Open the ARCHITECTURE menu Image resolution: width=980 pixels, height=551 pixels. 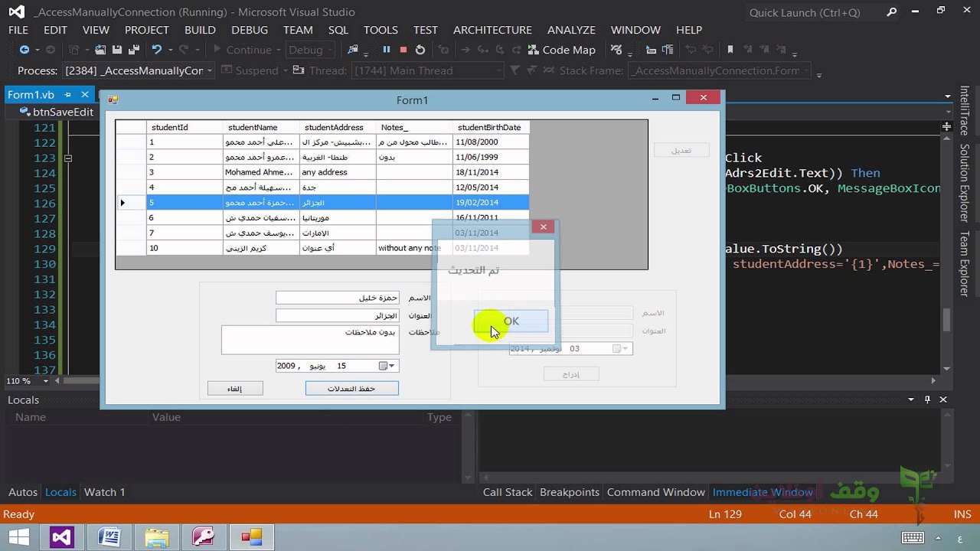[492, 30]
